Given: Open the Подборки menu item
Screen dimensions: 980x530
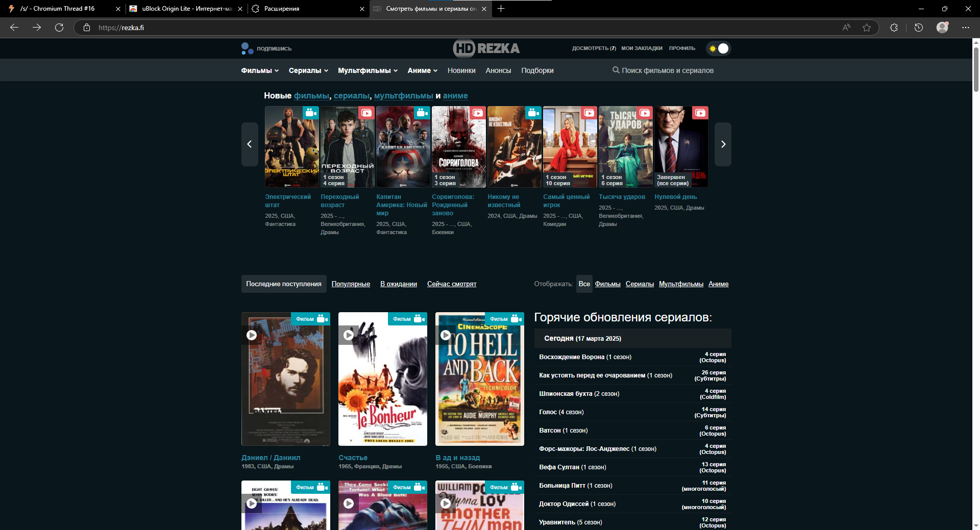Looking at the screenshot, I should [x=537, y=70].
